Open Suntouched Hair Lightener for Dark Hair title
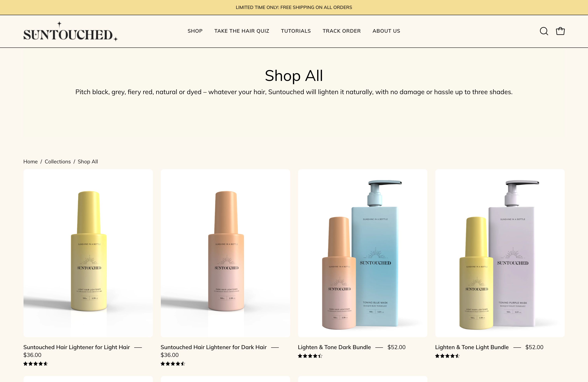This screenshot has height=382, width=588. (x=213, y=347)
